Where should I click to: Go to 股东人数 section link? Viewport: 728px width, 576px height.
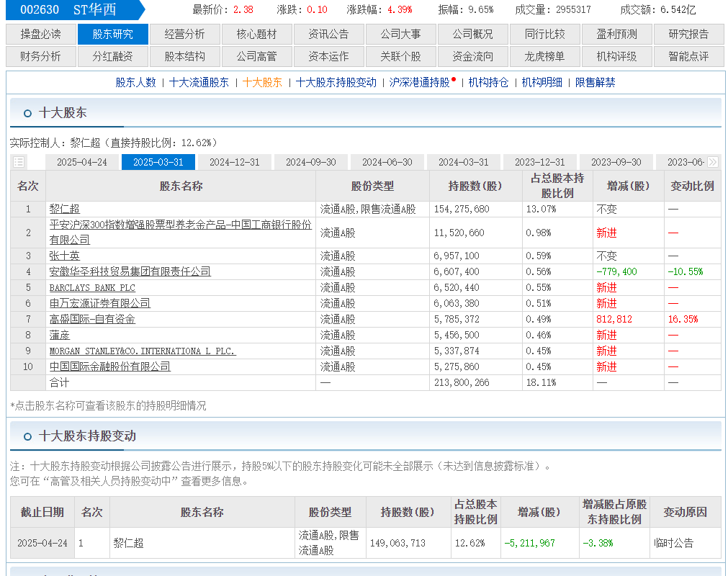135,82
